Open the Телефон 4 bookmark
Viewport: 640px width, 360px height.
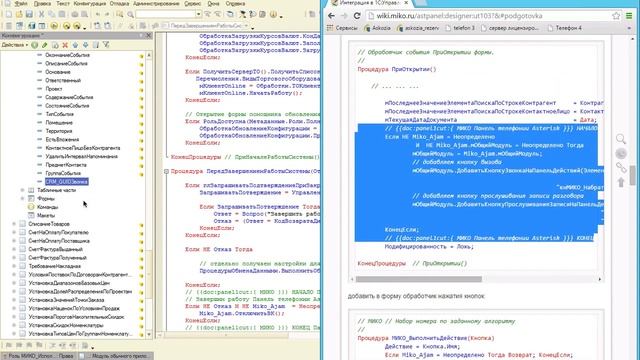[x=565, y=28]
